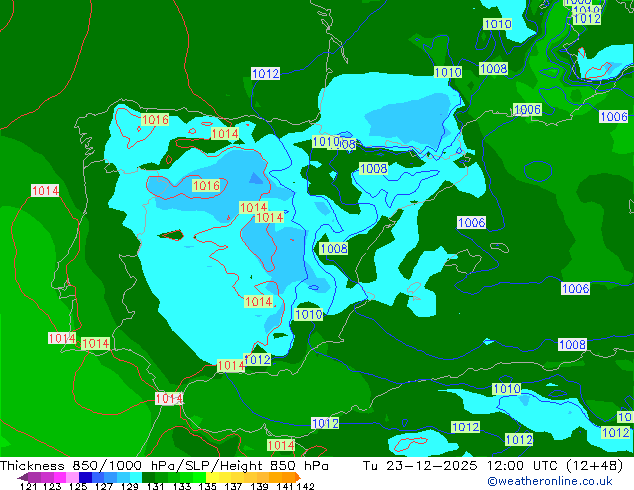Click the orange arrow end of color scale
Viewport: 634px width, 490px height.
(298, 477)
